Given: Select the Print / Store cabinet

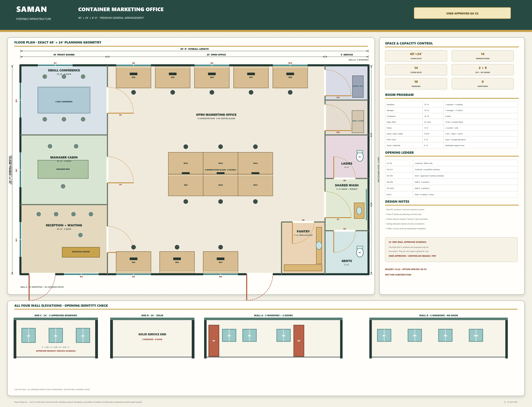Looking at the screenshot, I should 358,122.
